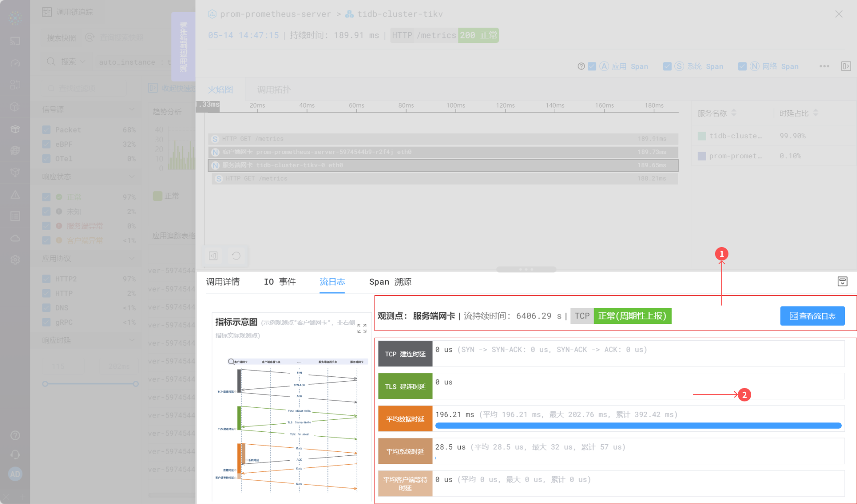The height and width of the screenshot is (504, 857).
Task: Select the 服务端网卡 tidb-cluster-tikv-0 span row
Action: point(443,165)
